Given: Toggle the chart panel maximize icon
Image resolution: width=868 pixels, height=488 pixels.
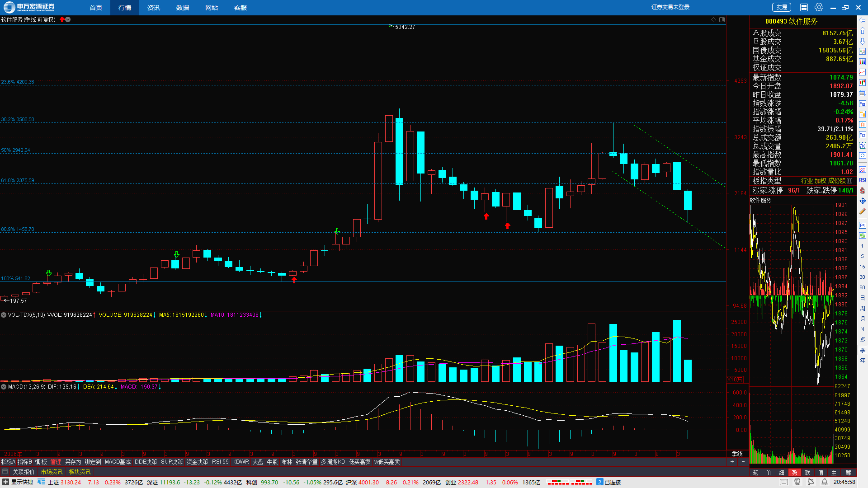Looking at the screenshot, I should click(722, 19).
